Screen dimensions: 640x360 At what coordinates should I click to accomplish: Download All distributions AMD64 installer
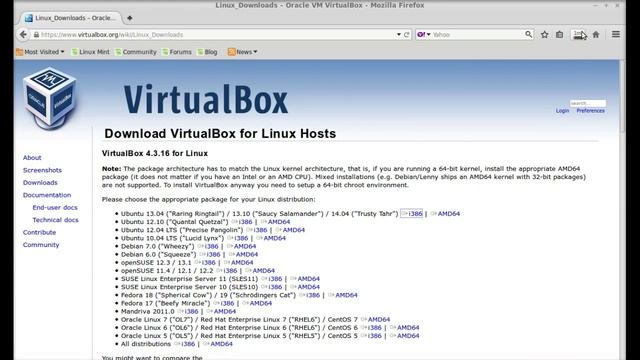[x=218, y=344]
